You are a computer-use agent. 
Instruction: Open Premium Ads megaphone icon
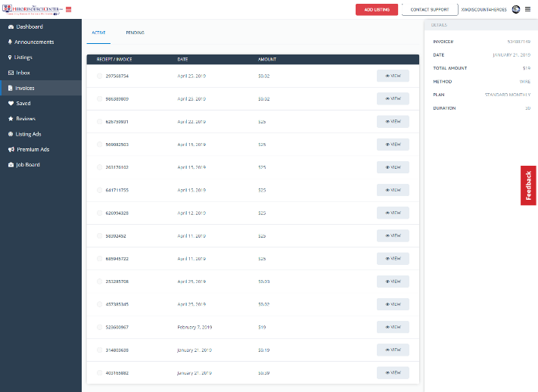10,149
